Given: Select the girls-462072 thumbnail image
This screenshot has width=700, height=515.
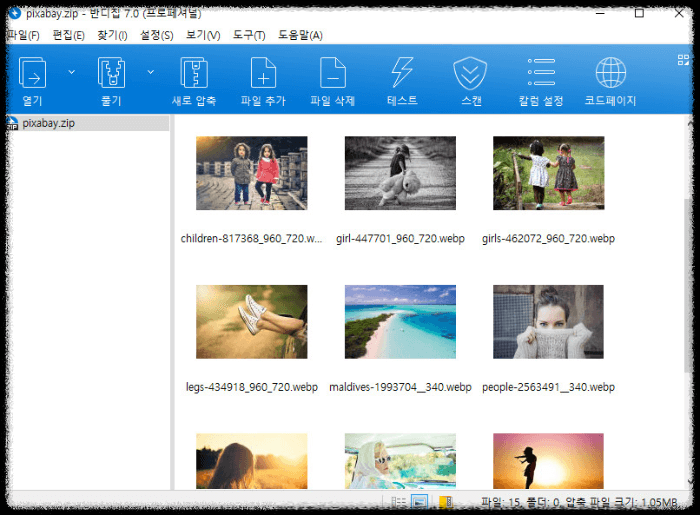Looking at the screenshot, I should (549, 173).
